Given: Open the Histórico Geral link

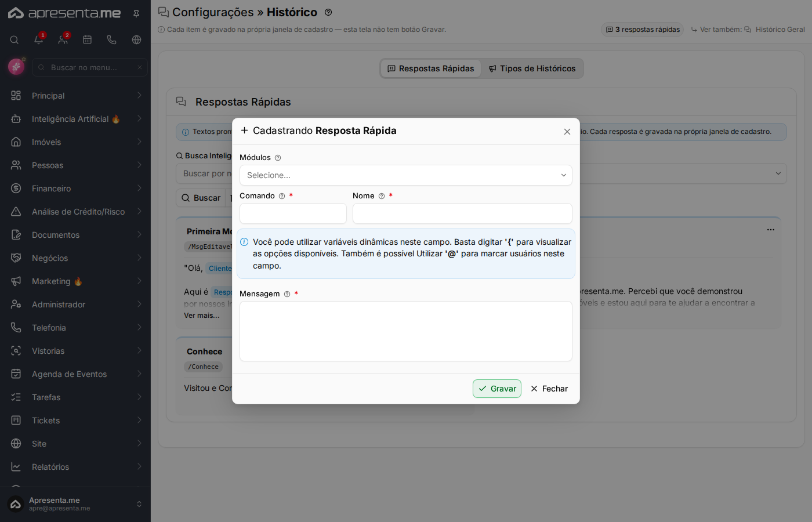Looking at the screenshot, I should pos(775,30).
